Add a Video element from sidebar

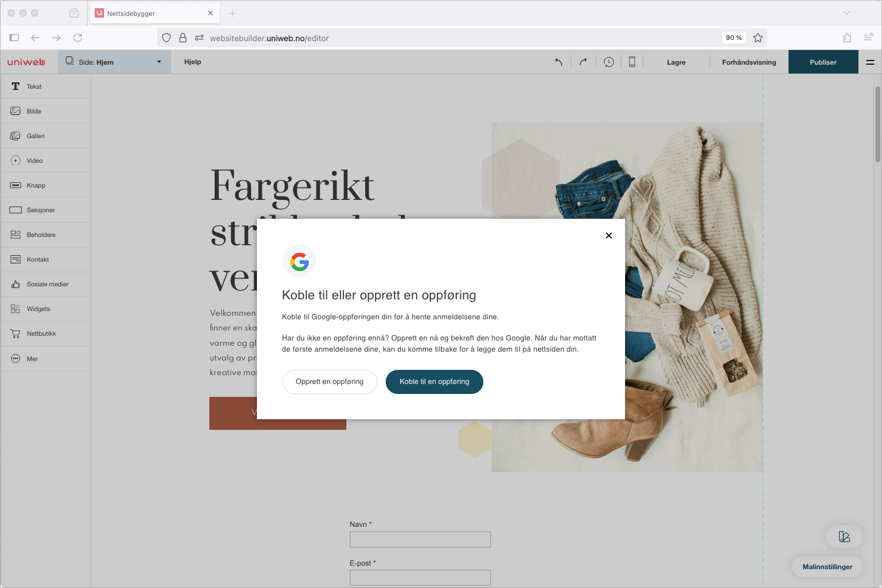(x=45, y=161)
